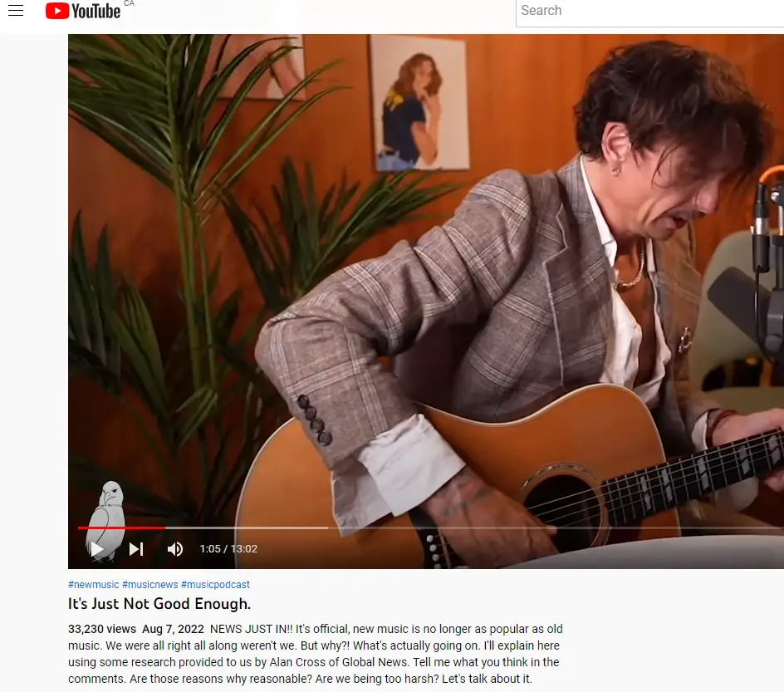Click the title "It's Just Not Good Enough."
Viewport: 784px width, 692px height.
pyautogui.click(x=159, y=604)
